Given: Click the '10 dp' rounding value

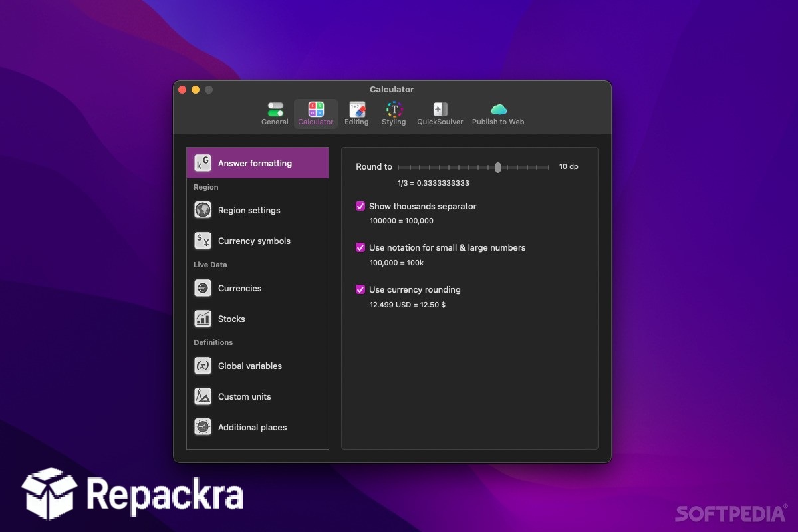Looking at the screenshot, I should [569, 166].
